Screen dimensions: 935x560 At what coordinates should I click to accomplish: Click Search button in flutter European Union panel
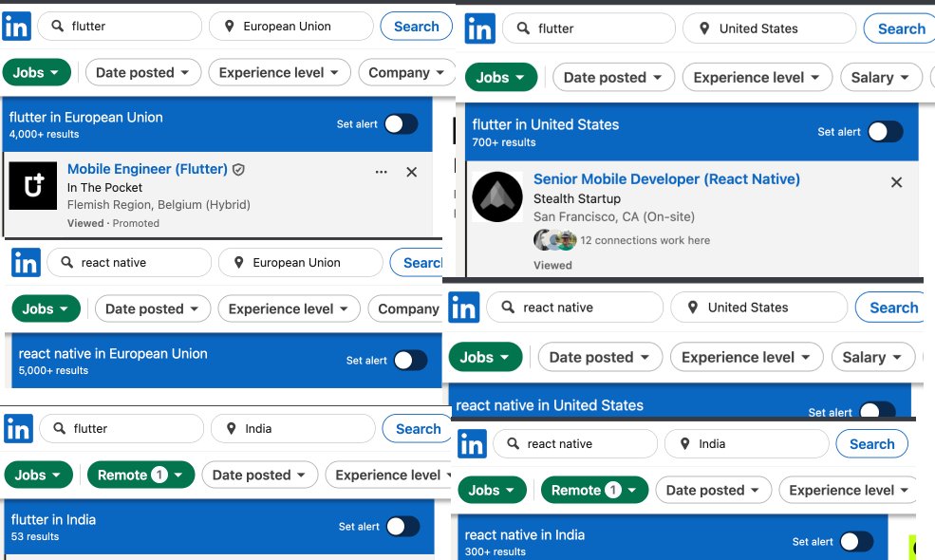(x=416, y=27)
